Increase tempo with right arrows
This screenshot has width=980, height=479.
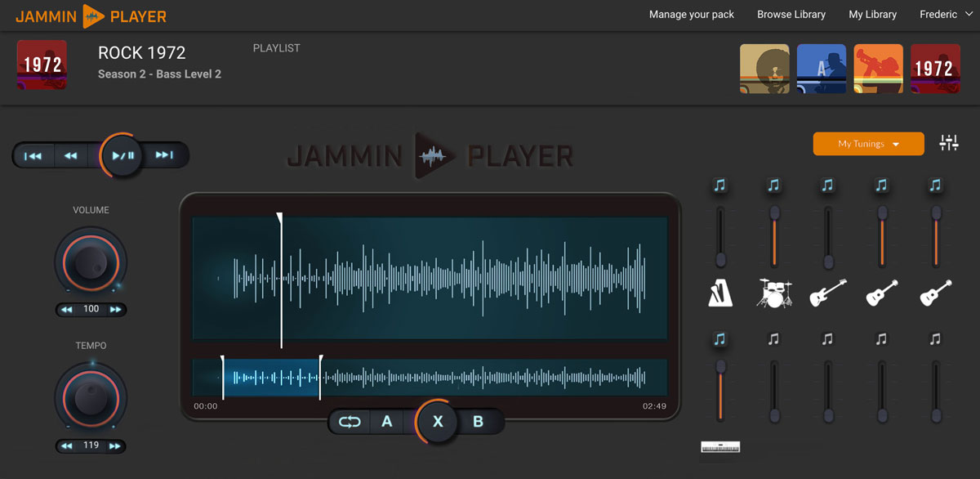(115, 445)
